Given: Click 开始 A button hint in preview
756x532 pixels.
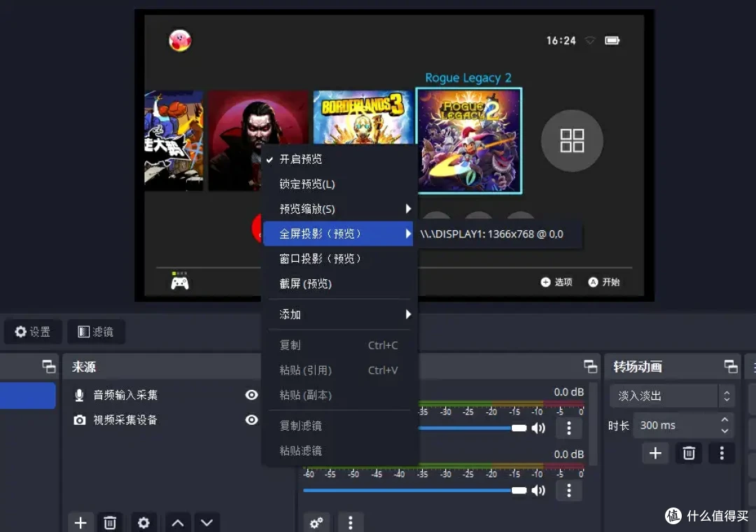Looking at the screenshot, I should (x=603, y=282).
